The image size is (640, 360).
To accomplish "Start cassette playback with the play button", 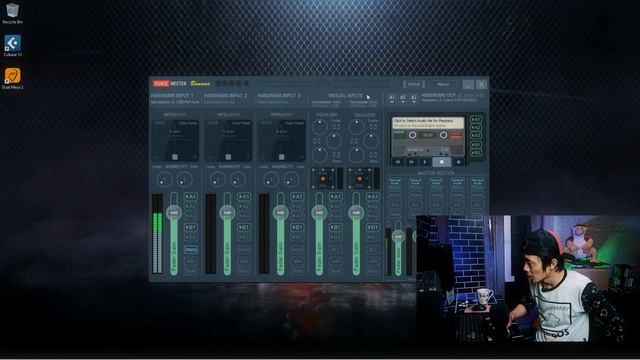I will [x=425, y=162].
